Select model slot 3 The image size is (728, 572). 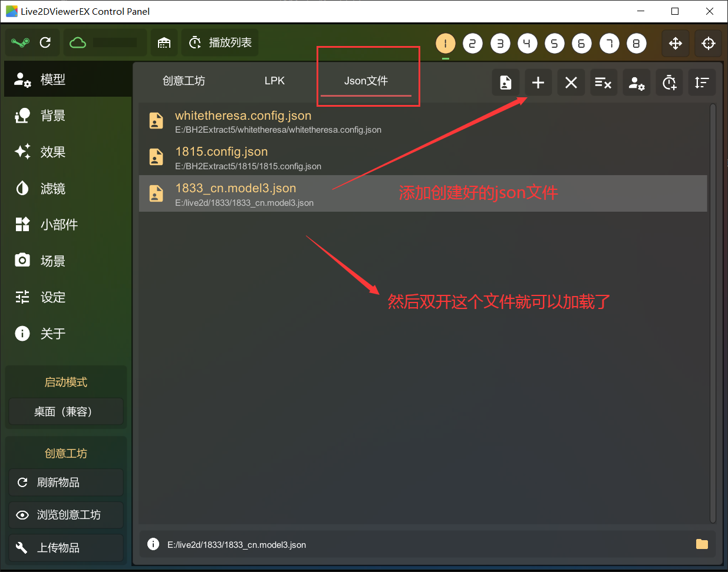pyautogui.click(x=500, y=43)
